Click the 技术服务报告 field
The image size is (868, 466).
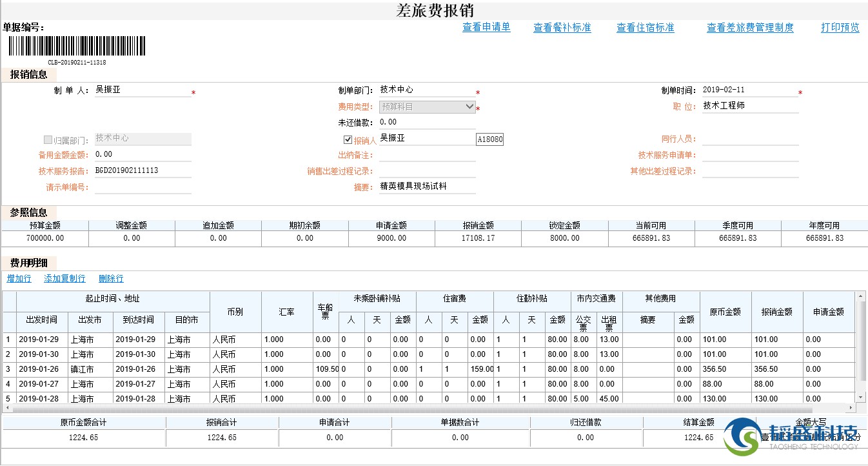[143, 171]
